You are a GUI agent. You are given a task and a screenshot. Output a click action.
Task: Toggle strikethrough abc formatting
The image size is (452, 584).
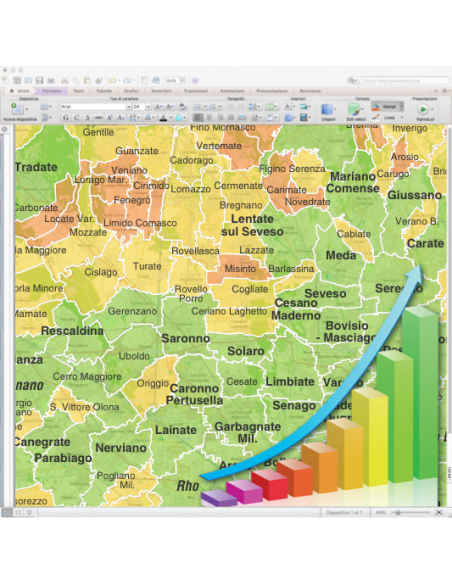(x=98, y=118)
